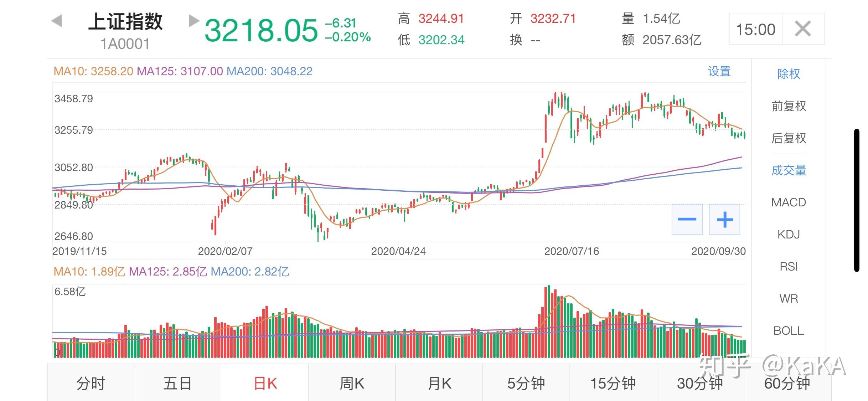Select 60分钟 chart tab

click(x=787, y=383)
